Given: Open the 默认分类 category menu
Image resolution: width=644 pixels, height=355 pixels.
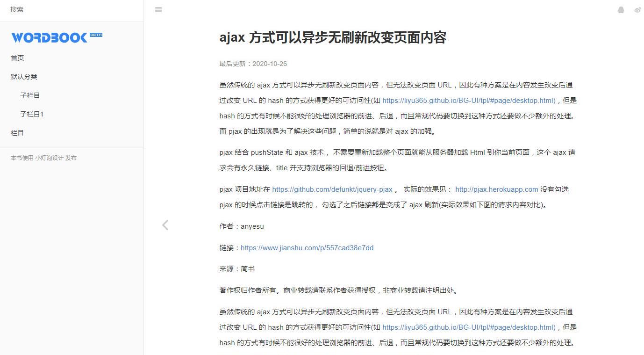Looking at the screenshot, I should click(23, 76).
